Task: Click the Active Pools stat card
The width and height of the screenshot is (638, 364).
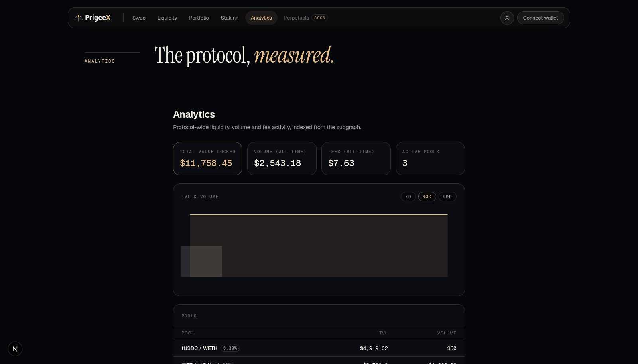Action: pos(430,159)
